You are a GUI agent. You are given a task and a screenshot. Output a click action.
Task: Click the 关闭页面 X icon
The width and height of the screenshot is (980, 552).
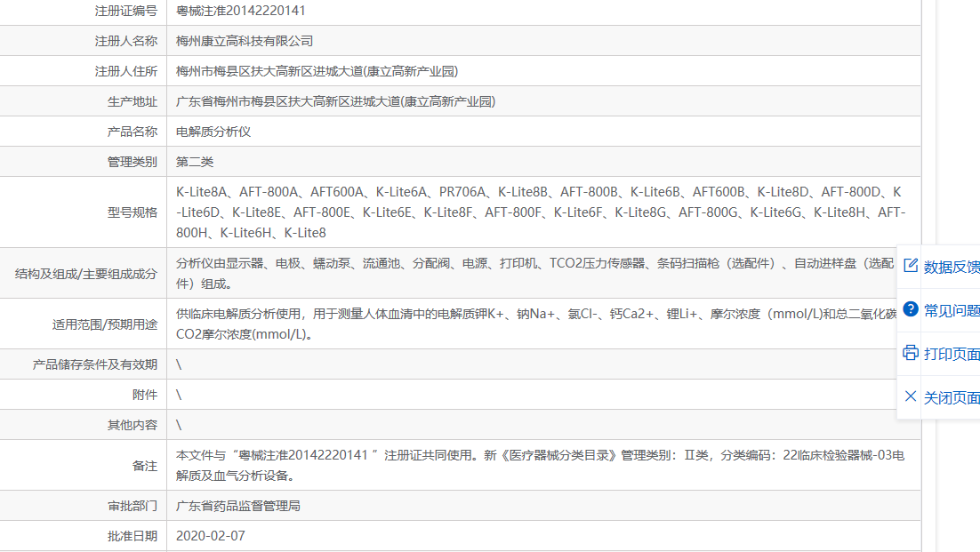point(911,396)
